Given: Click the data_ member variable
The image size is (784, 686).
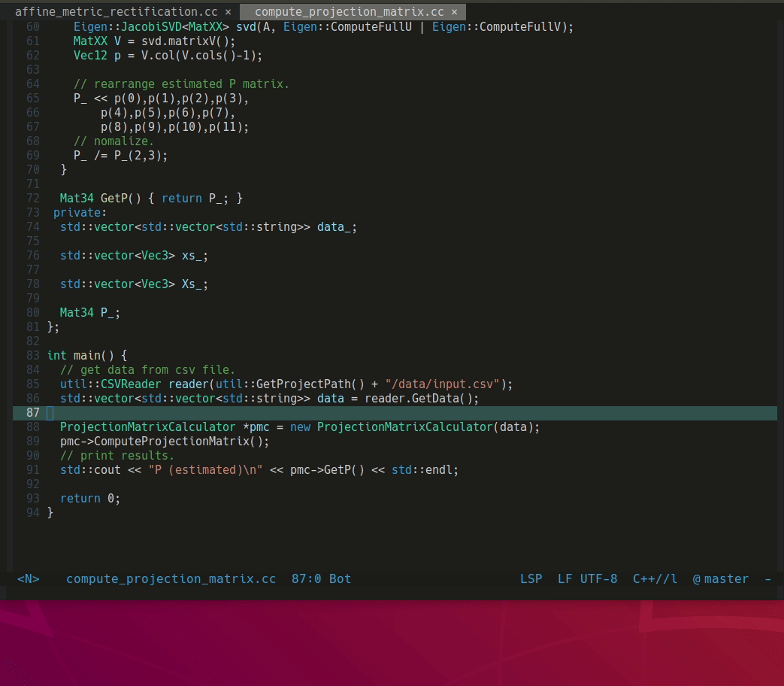Looking at the screenshot, I should click(x=334, y=227).
